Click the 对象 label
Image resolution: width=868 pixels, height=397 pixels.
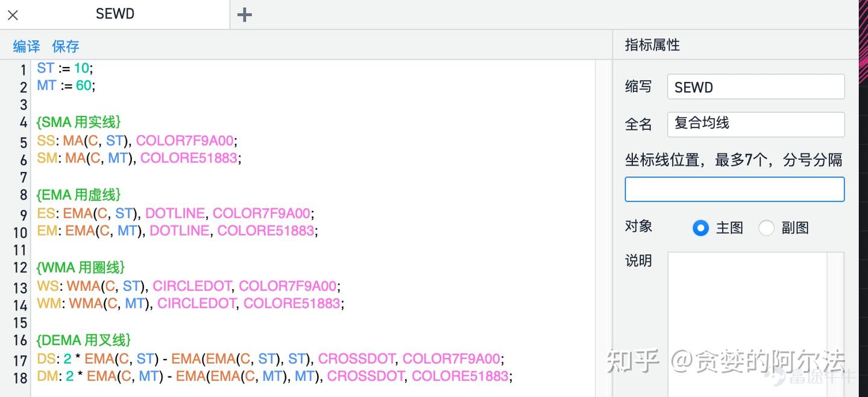638,226
